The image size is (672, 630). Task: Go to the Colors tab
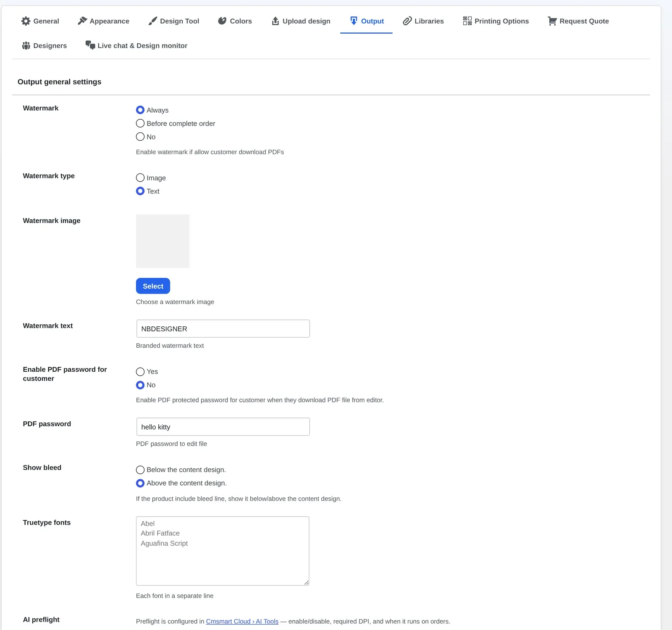click(235, 21)
